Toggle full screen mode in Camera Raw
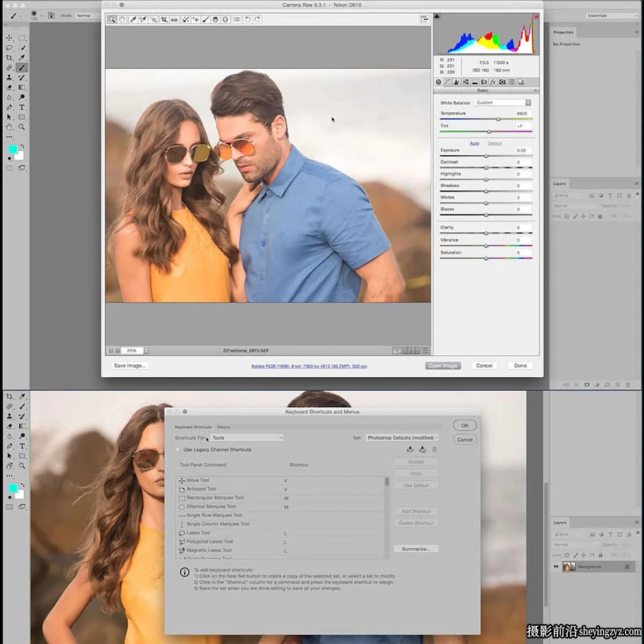 pyautogui.click(x=425, y=19)
